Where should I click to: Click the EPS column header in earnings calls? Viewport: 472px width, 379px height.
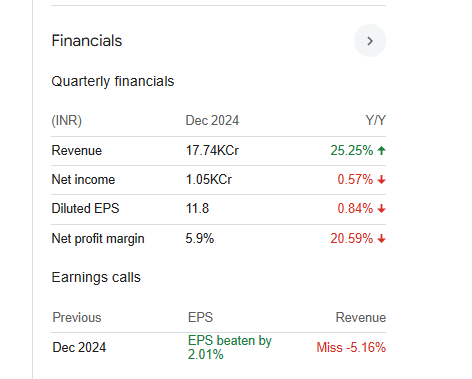(200, 318)
